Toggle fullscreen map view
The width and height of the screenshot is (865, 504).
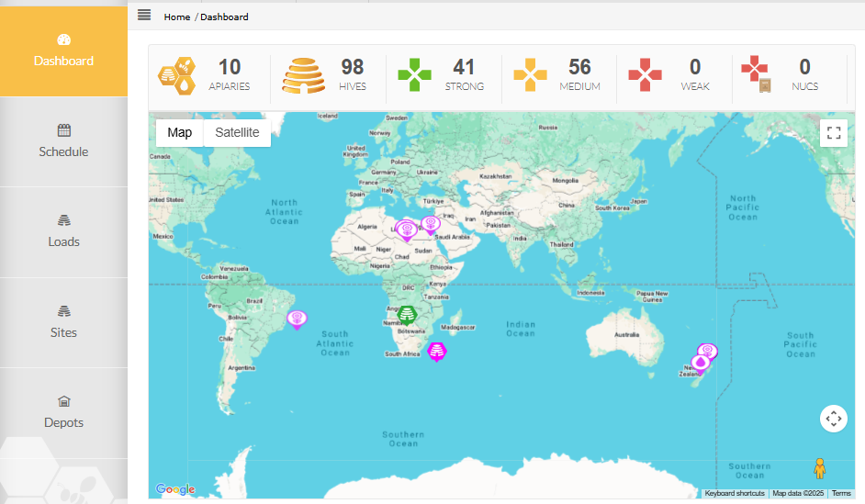click(834, 133)
